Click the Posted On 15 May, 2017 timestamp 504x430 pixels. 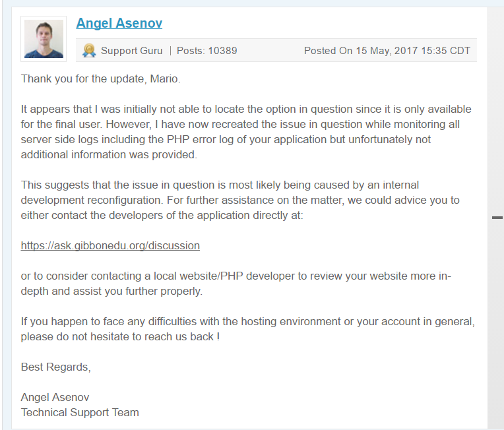pyautogui.click(x=387, y=51)
